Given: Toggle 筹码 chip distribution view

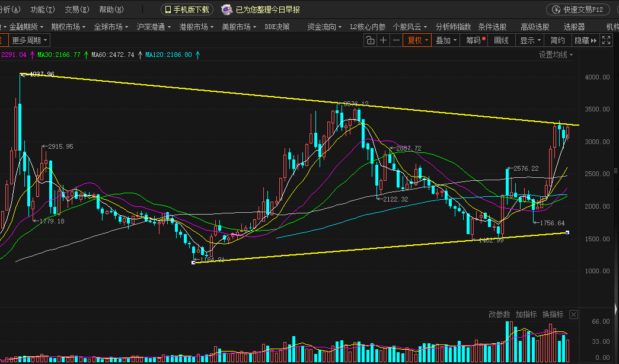Looking at the screenshot, I should pos(473,40).
